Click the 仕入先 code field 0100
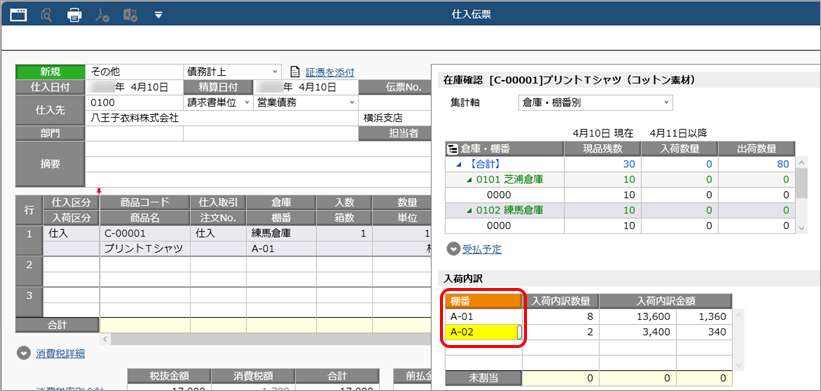Viewport: 821px width, 391px height. [x=135, y=103]
